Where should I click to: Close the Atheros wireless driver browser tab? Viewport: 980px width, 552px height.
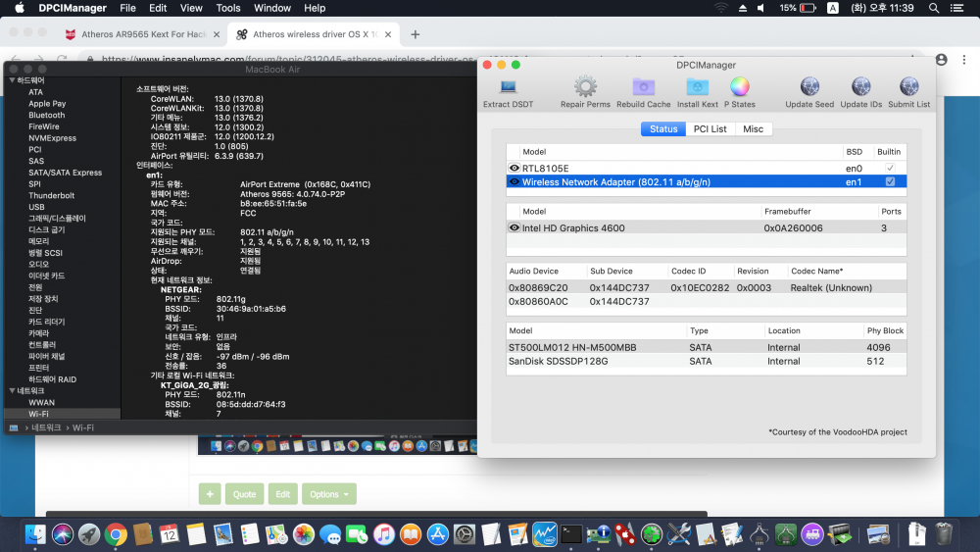[x=388, y=34]
